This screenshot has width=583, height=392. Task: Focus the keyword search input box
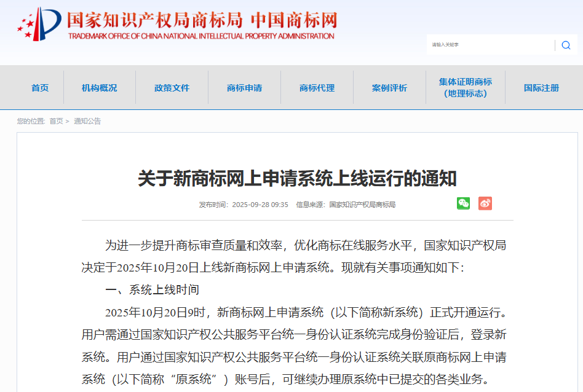[490, 45]
